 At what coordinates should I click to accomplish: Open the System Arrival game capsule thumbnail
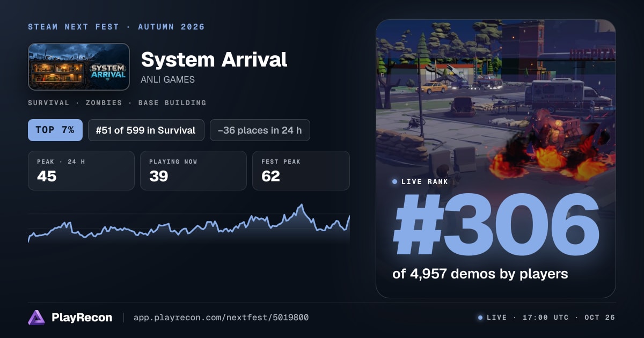pyautogui.click(x=79, y=67)
